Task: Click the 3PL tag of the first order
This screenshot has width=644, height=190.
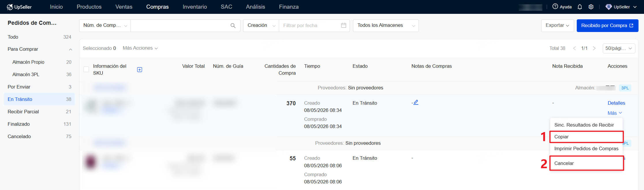Action: coord(625,88)
